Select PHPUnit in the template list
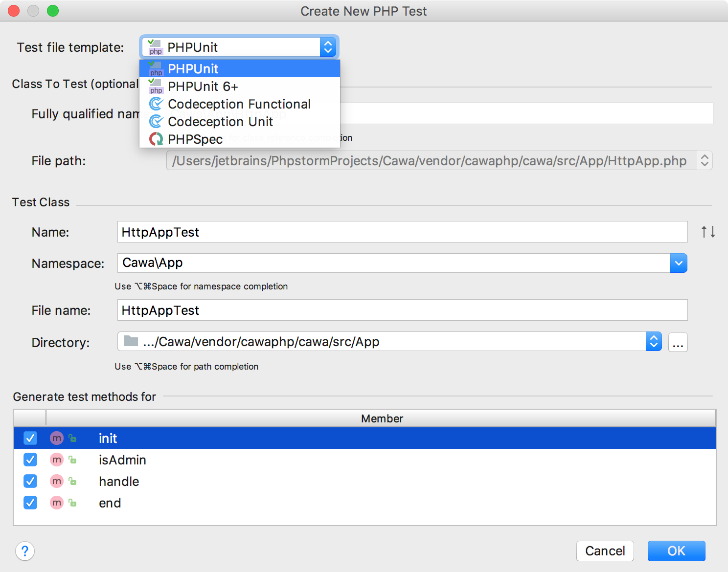 (240, 68)
